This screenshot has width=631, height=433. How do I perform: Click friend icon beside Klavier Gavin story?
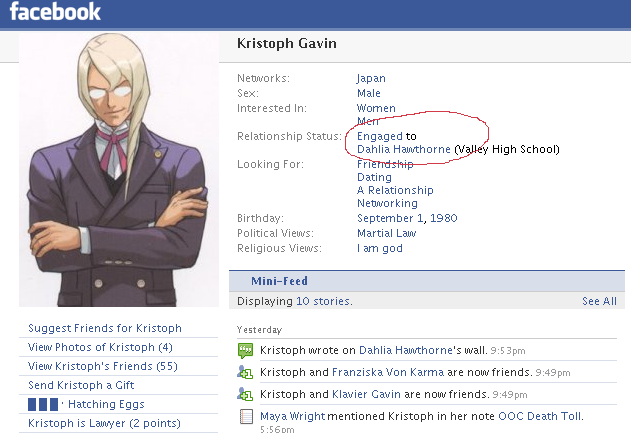click(245, 394)
